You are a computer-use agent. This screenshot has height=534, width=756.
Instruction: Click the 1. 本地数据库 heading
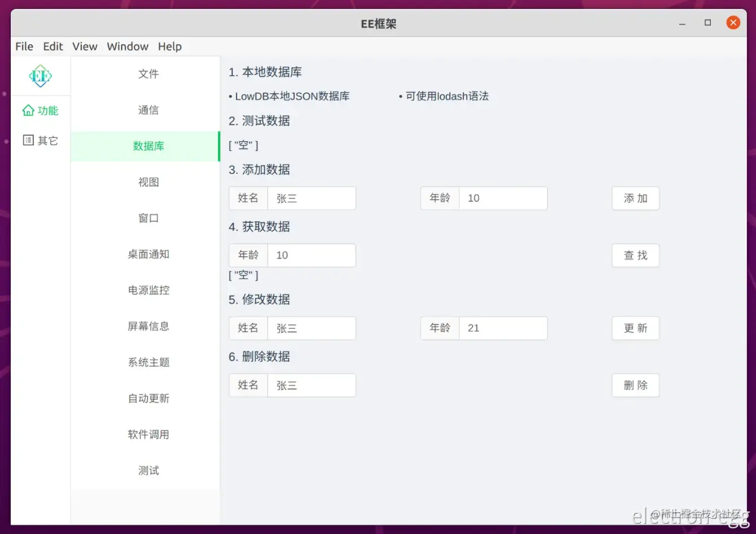265,72
